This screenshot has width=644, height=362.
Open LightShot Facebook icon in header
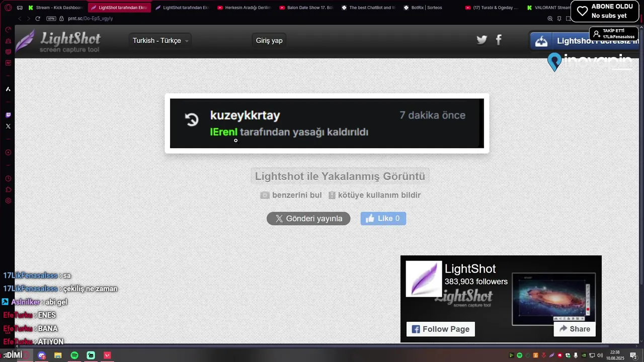pos(499,40)
